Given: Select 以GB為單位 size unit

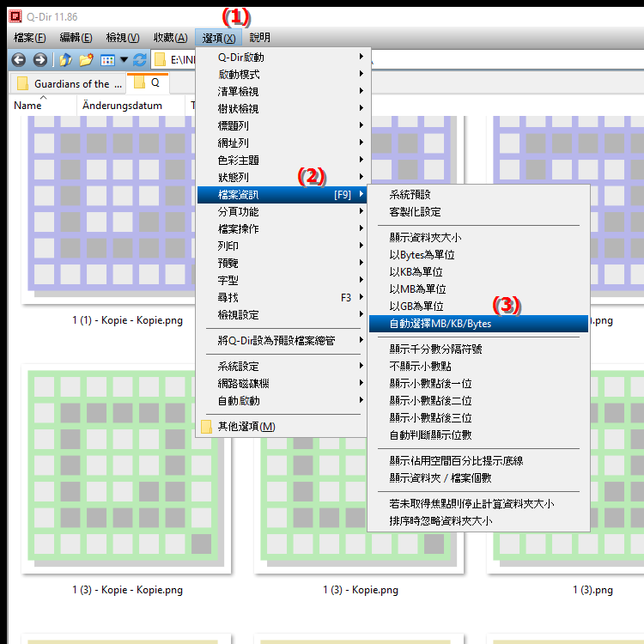Looking at the screenshot, I should 478,307.
